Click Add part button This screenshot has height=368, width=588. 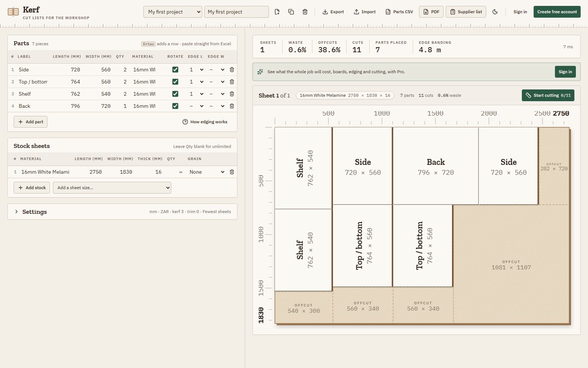click(x=31, y=122)
